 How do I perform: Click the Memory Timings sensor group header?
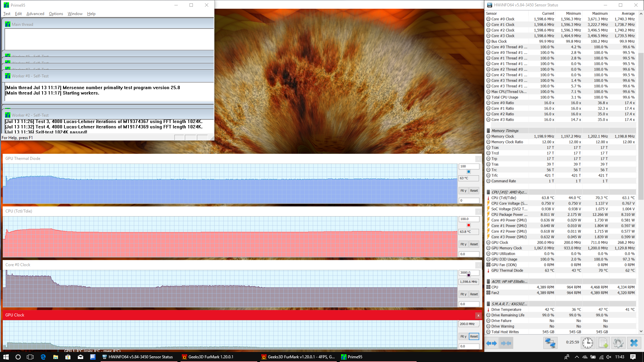505,131
